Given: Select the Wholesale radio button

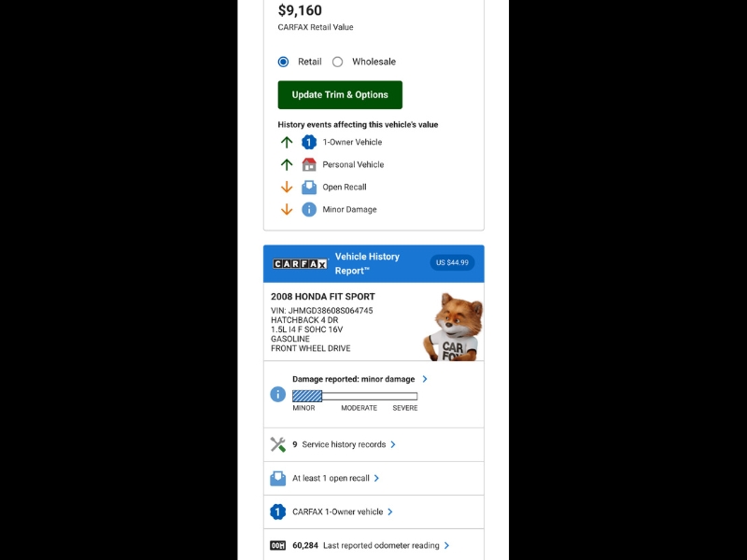Looking at the screenshot, I should click(x=337, y=62).
